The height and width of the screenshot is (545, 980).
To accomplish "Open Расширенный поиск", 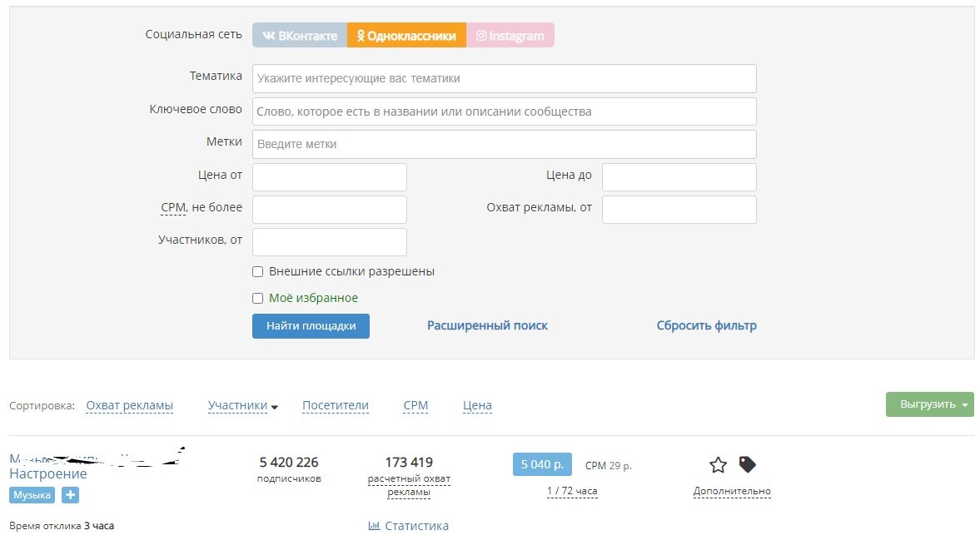I will pyautogui.click(x=487, y=325).
